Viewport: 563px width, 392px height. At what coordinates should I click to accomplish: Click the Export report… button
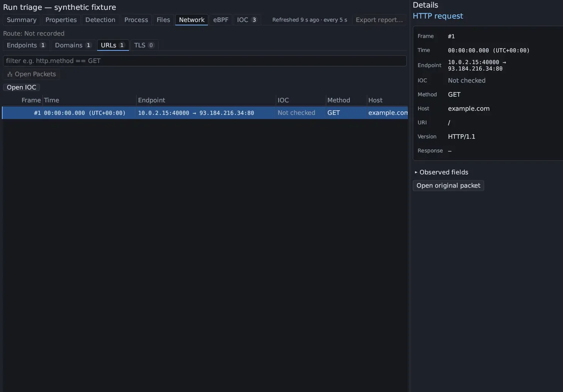pyautogui.click(x=379, y=20)
